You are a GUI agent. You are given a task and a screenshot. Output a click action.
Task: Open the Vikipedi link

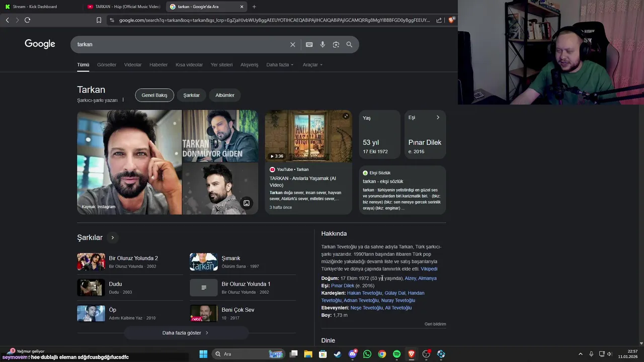[429, 269]
